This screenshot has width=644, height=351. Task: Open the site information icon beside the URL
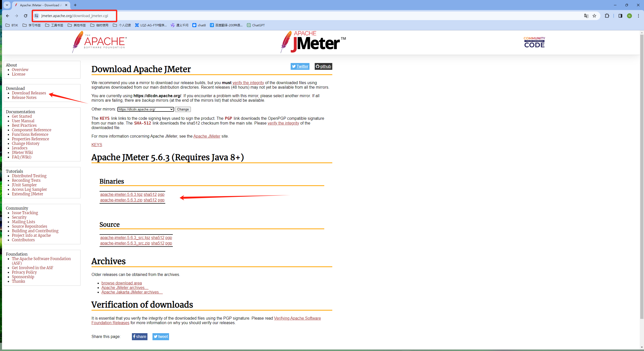(x=37, y=16)
